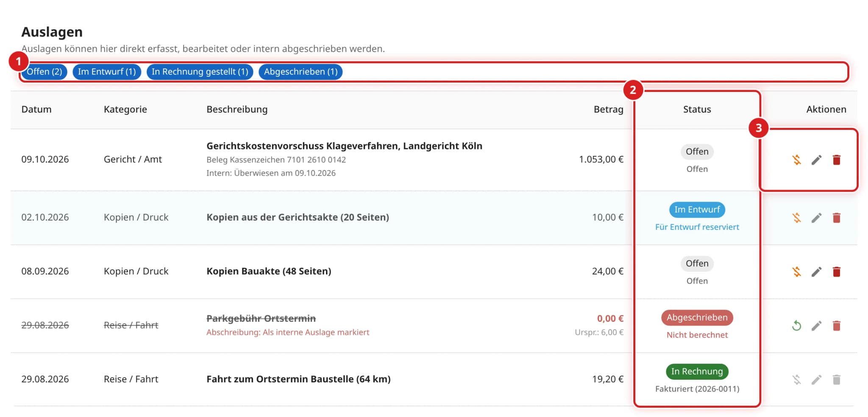Edit the Kopien aus der Gerichtsakte entry
Screen dimensions: 868x417
pyautogui.click(x=817, y=218)
